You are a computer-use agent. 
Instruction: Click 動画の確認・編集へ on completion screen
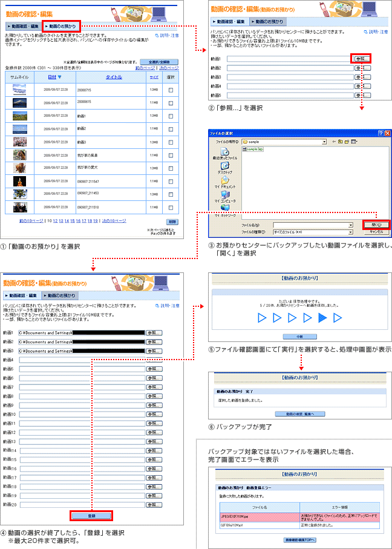pos(300,414)
